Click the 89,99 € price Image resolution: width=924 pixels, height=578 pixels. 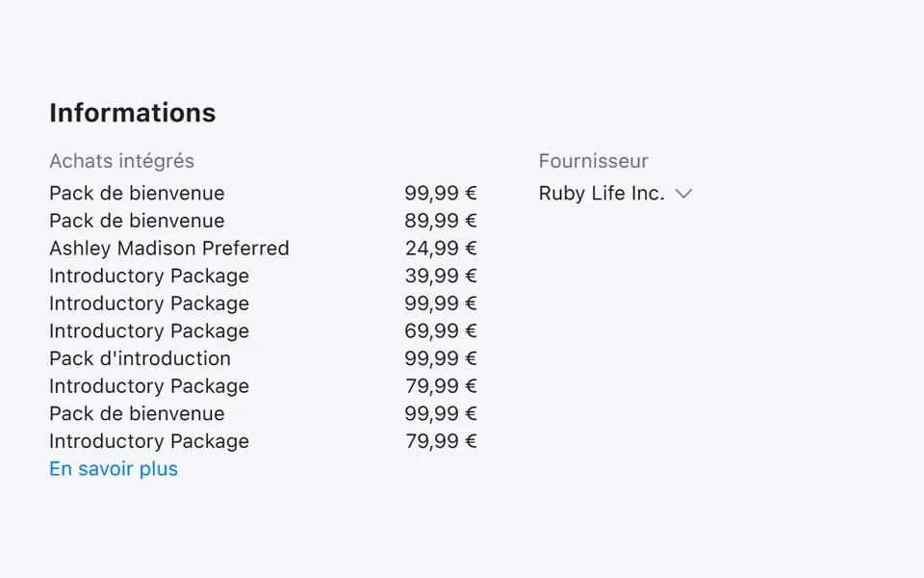point(441,221)
